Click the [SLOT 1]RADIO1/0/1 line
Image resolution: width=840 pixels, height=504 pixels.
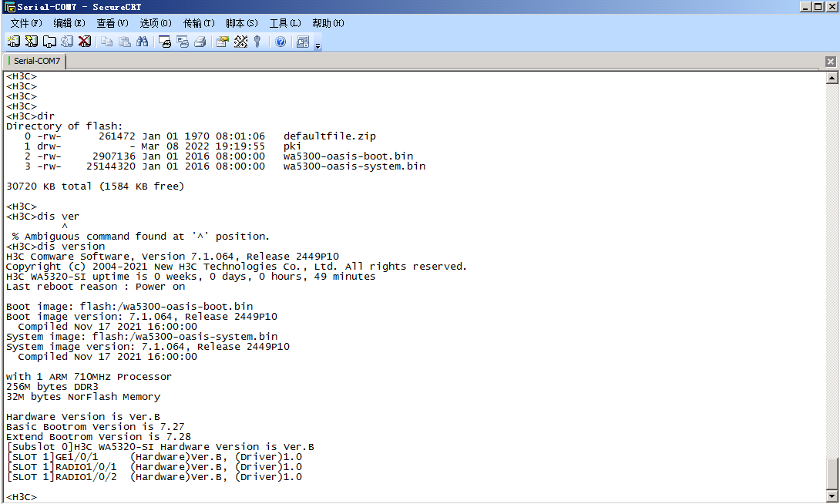coord(154,467)
